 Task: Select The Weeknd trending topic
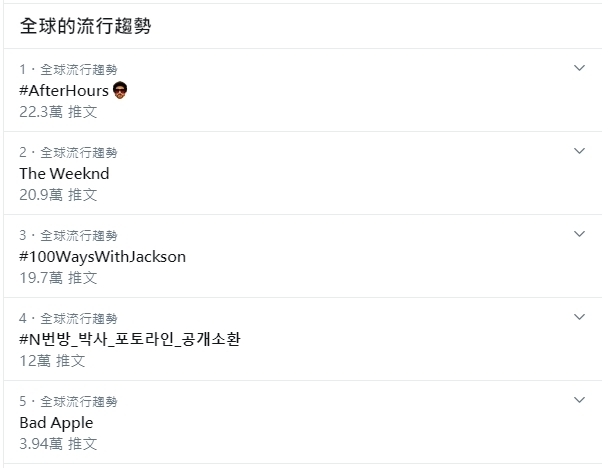(x=64, y=173)
